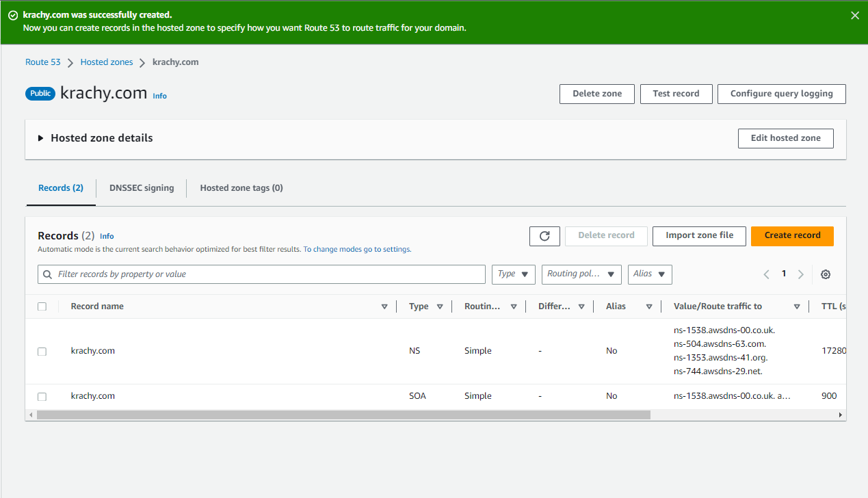The height and width of the screenshot is (498, 868).
Task: Dismiss the green success banner
Action: [x=854, y=15]
